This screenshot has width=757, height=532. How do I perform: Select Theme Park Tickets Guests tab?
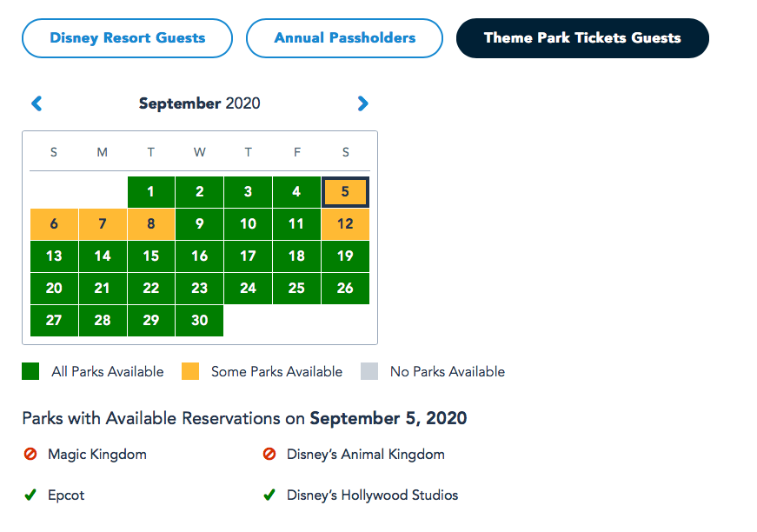(x=581, y=38)
